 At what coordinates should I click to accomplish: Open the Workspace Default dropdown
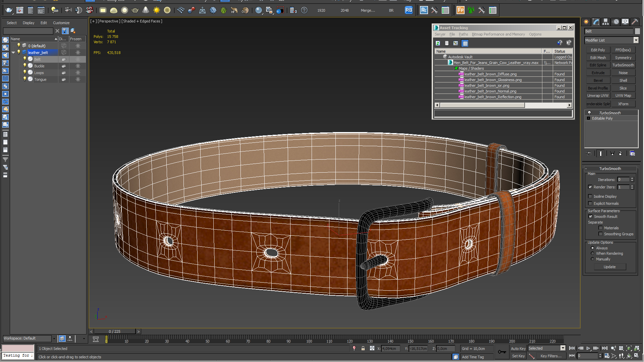tap(54, 339)
